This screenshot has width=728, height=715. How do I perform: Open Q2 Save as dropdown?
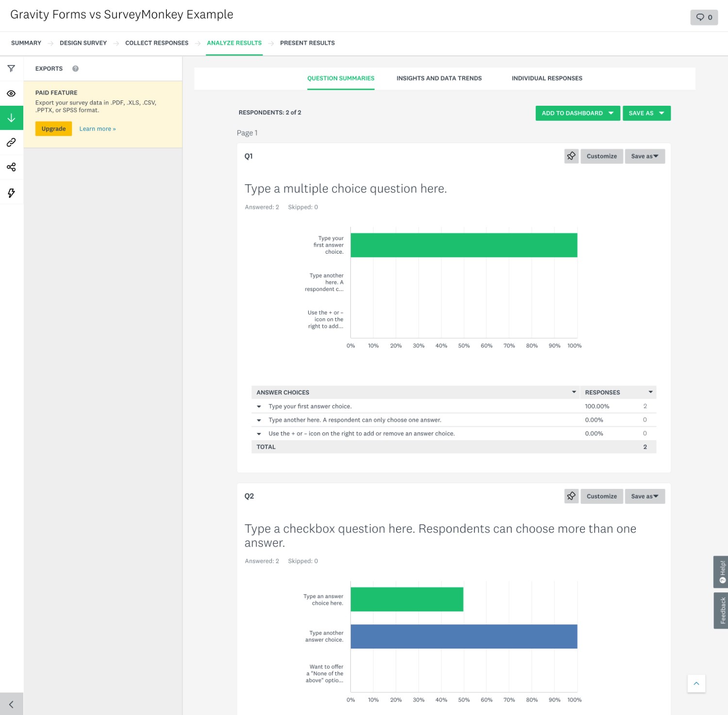tap(645, 496)
